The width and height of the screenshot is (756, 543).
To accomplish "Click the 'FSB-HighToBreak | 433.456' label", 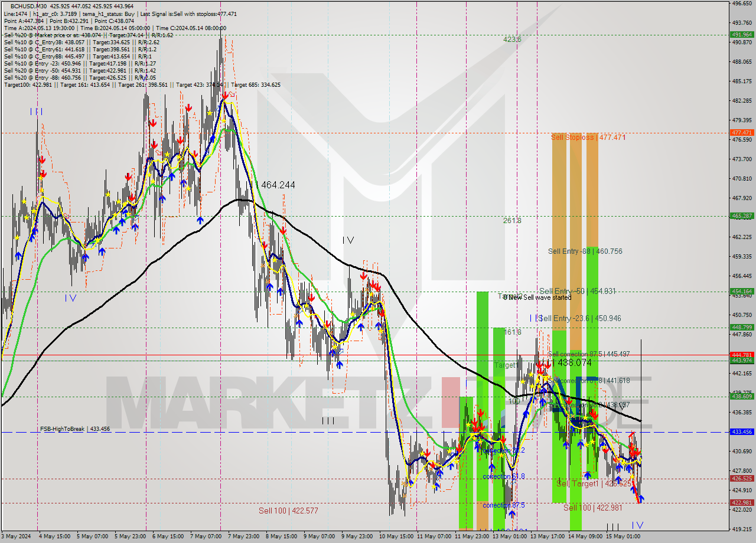I will (75, 429).
